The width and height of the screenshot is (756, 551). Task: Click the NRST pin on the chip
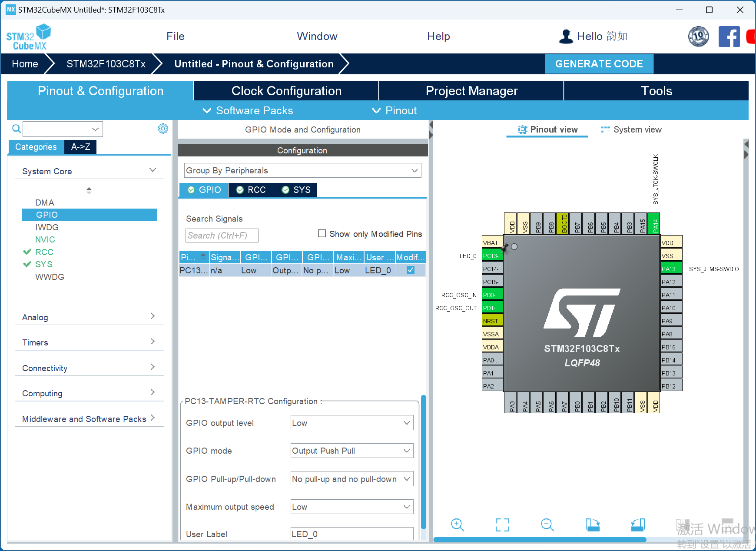click(x=492, y=321)
